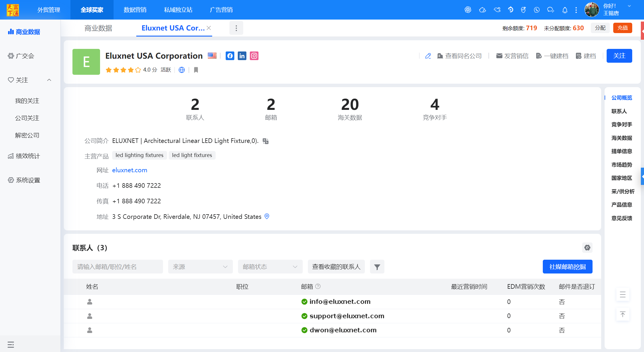Click the bird icon in top bar
The width and height of the screenshot is (644, 352).
497,10
